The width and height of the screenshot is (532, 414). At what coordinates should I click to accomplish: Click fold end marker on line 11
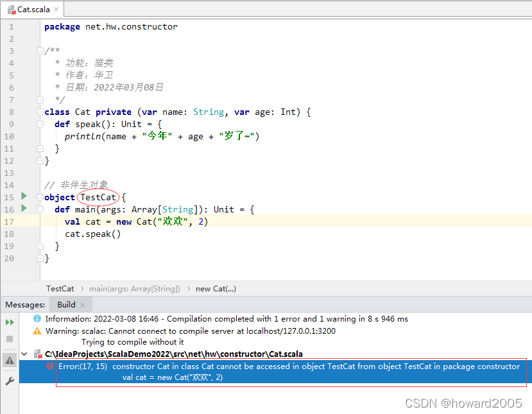coord(40,149)
